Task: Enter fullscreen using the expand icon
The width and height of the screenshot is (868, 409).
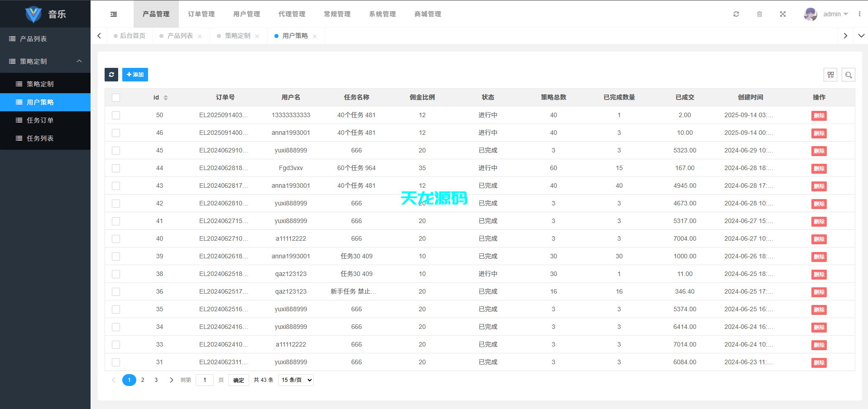Action: pyautogui.click(x=783, y=14)
